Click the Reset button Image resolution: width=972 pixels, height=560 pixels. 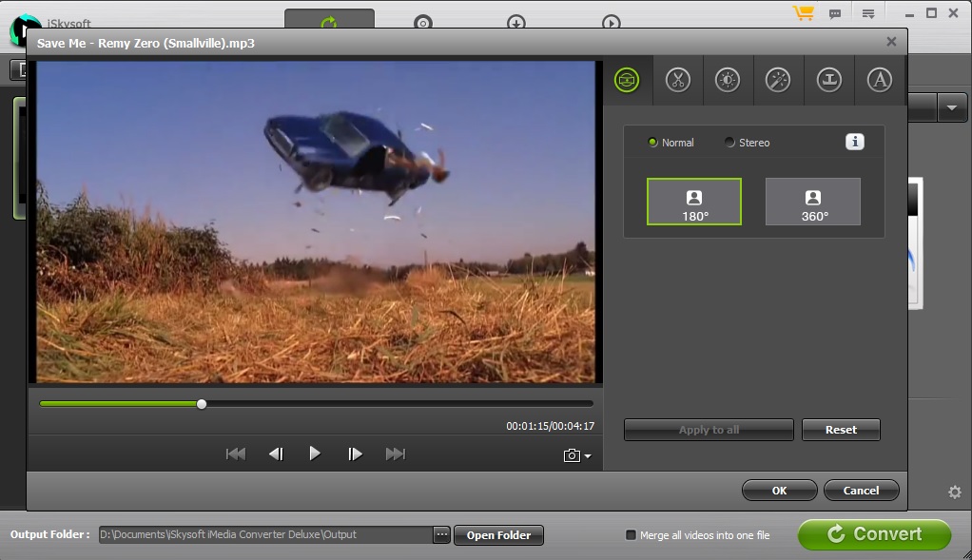click(x=841, y=430)
